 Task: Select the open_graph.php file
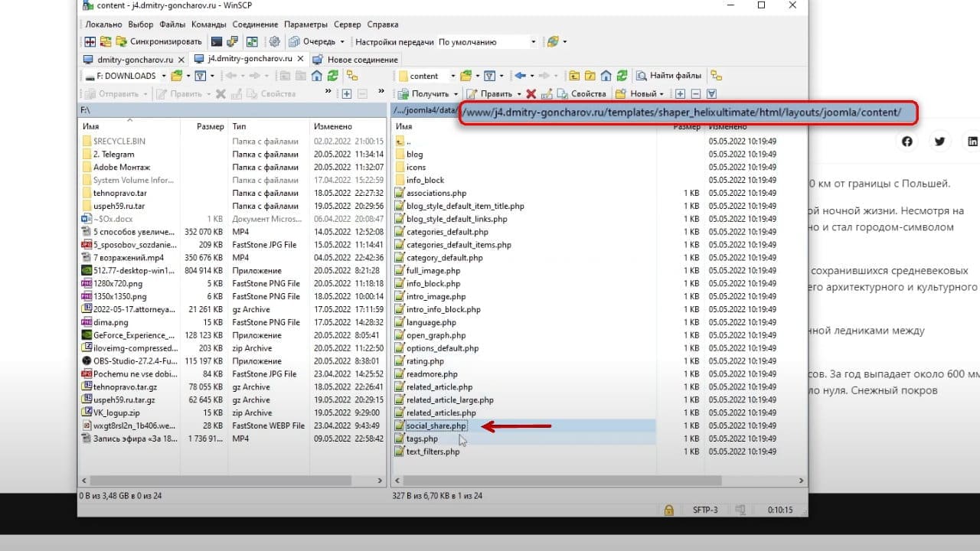coord(436,335)
